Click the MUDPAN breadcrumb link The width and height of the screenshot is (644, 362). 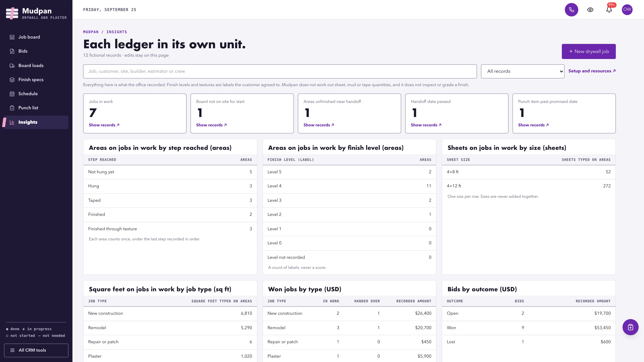pos(91,32)
